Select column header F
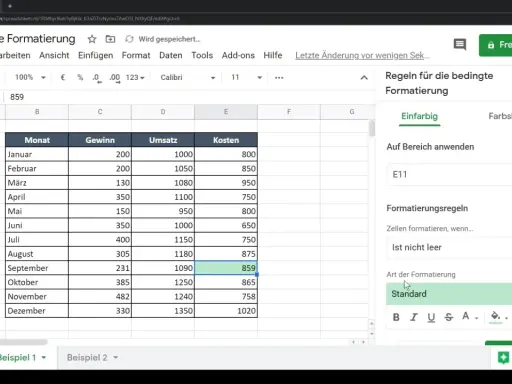 click(289, 112)
